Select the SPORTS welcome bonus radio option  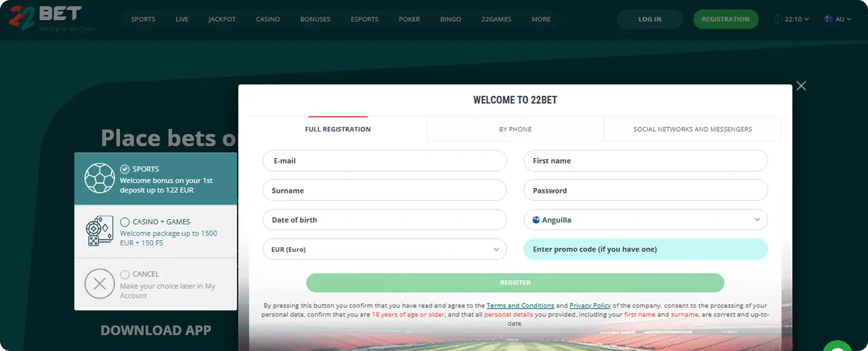(x=125, y=169)
